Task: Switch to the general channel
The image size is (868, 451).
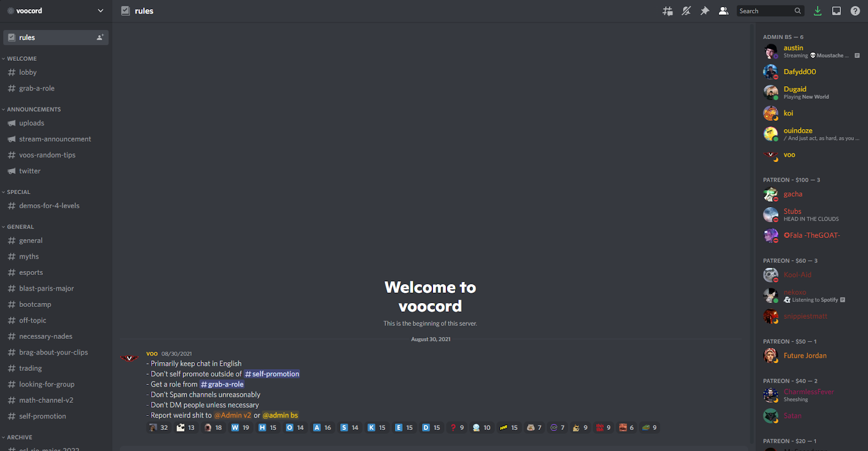Action: [56, 241]
